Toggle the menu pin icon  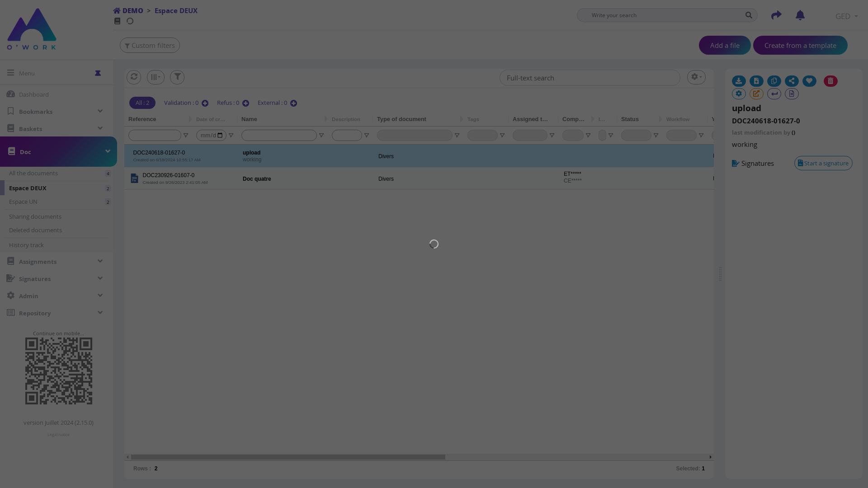click(98, 73)
